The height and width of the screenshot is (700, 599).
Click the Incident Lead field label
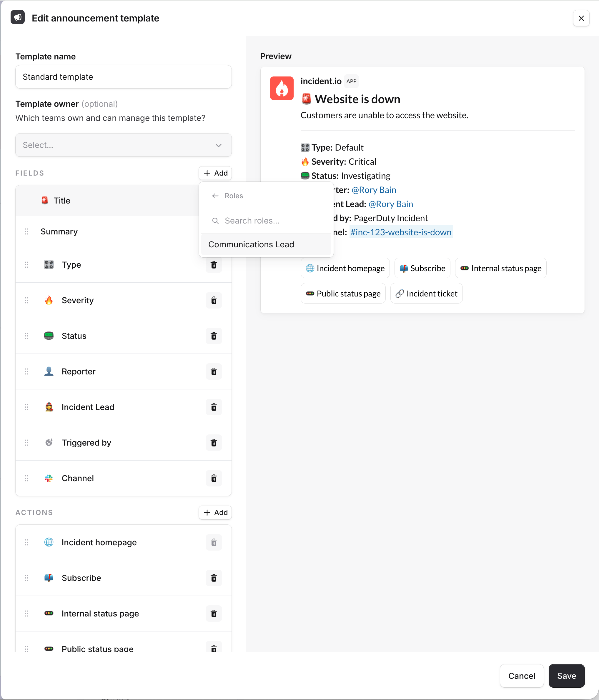(x=88, y=407)
